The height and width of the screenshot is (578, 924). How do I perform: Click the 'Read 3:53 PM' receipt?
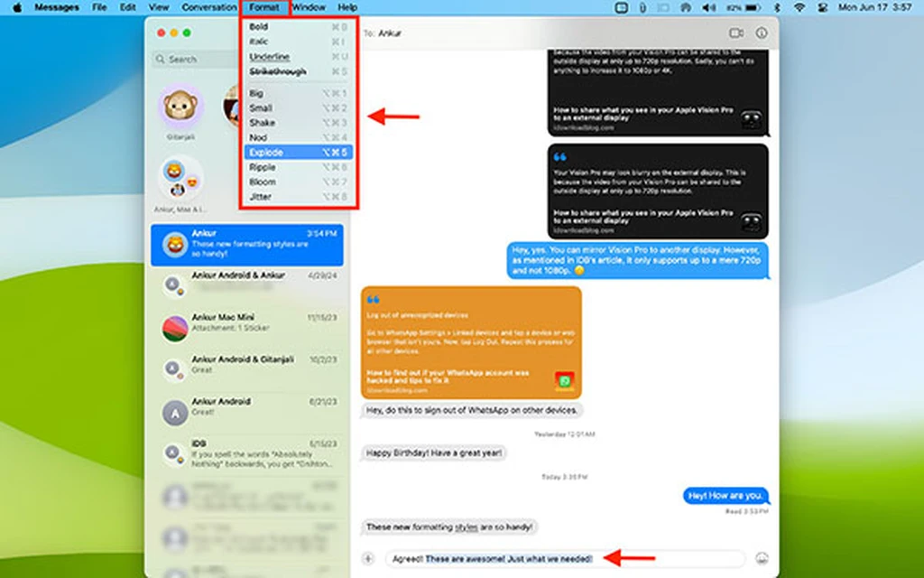point(746,511)
